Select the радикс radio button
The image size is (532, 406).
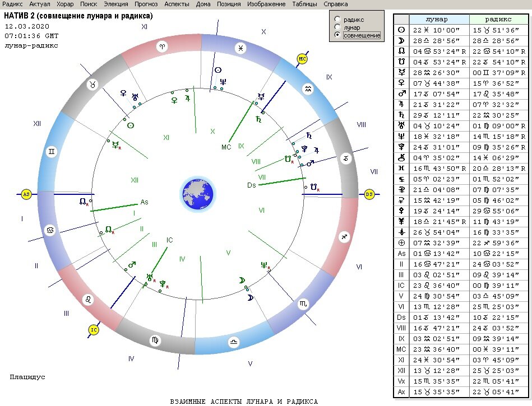point(337,19)
